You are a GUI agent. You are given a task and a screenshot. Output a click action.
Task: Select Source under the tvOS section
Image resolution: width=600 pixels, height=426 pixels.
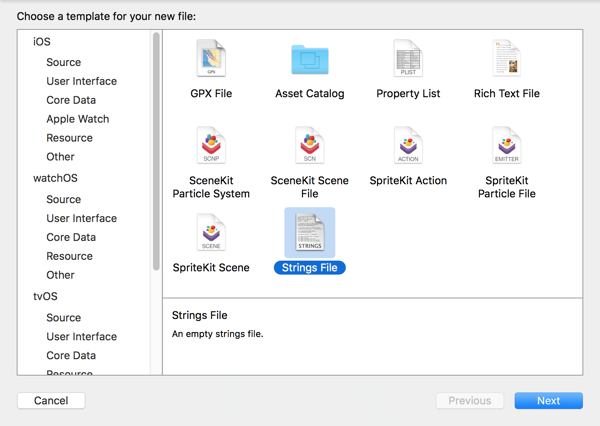[x=63, y=318]
